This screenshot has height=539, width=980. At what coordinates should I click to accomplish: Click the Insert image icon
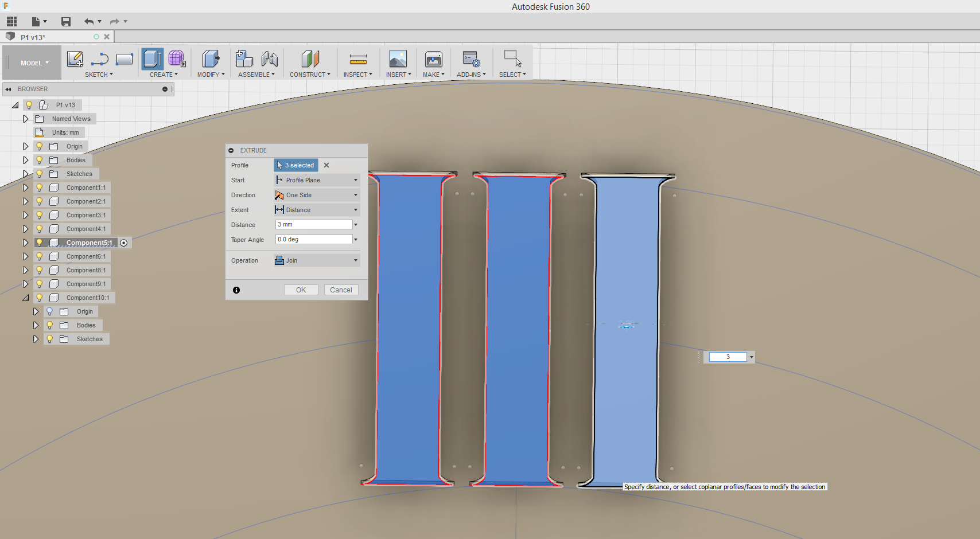click(x=398, y=59)
